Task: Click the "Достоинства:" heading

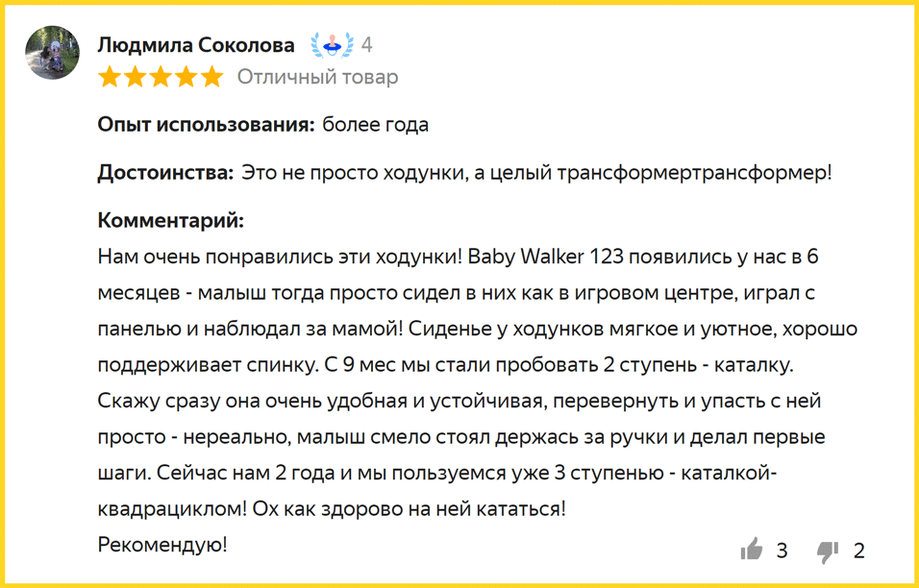Action: pos(165,173)
